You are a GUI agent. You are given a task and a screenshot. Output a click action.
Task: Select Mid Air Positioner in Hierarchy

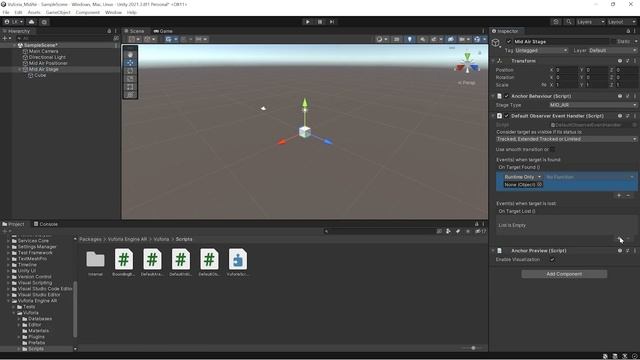pos(48,63)
